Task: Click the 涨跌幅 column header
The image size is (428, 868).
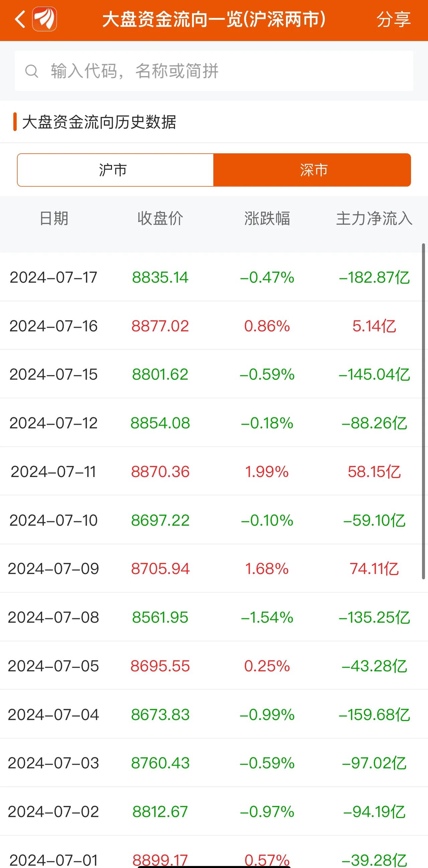Action: point(267,218)
